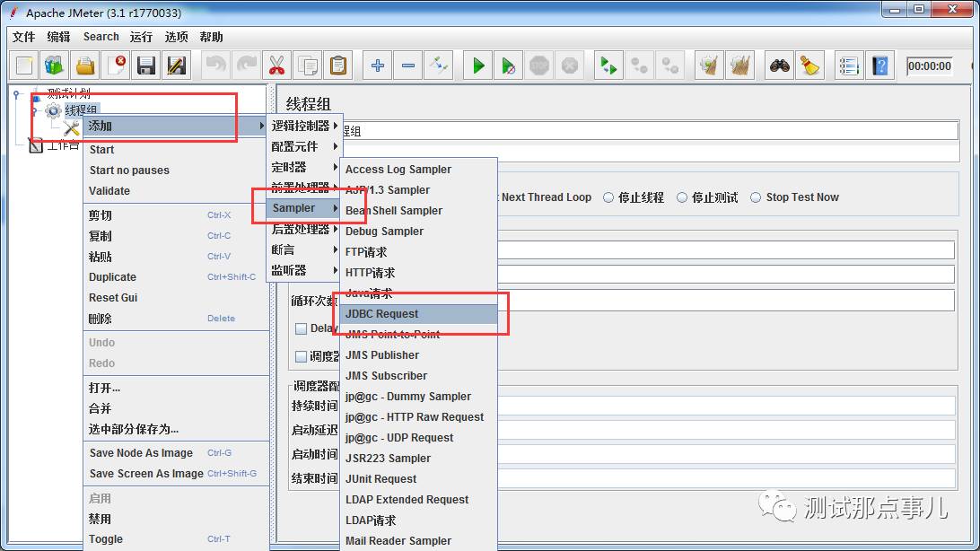Viewport: 980px width, 551px height.
Task: Click the Search binoculars icon
Action: tap(779, 66)
